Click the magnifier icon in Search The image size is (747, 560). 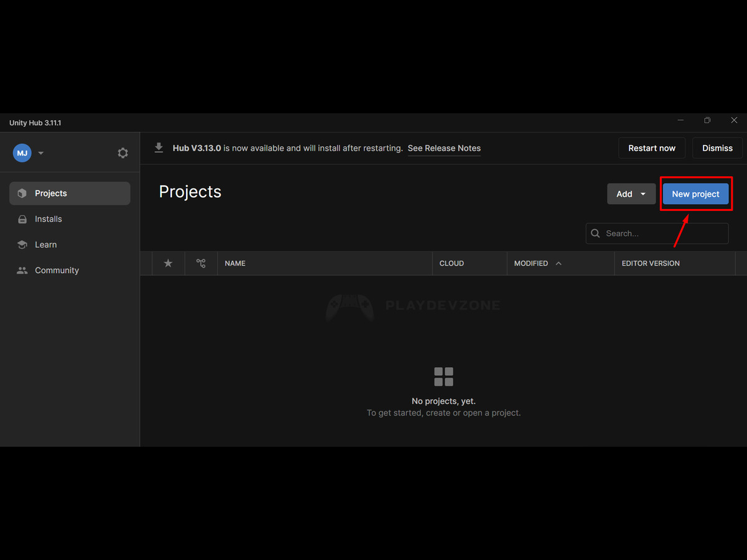pyautogui.click(x=595, y=233)
